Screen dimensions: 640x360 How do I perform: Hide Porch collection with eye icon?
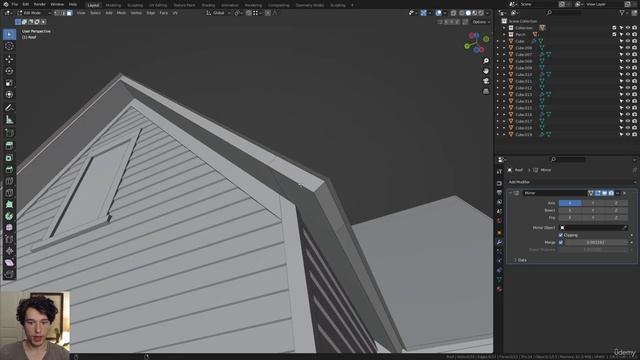[x=628, y=35]
